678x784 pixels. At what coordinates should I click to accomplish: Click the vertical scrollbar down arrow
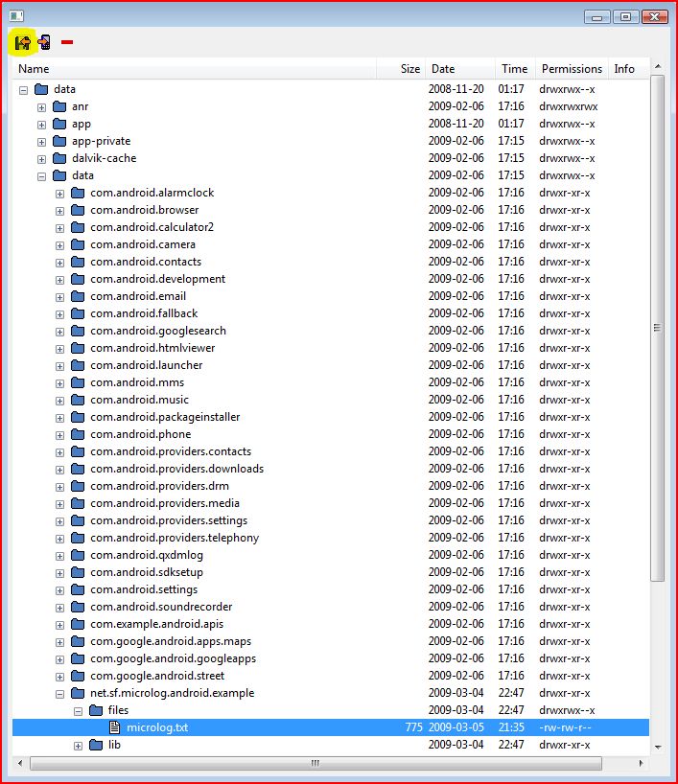tap(658, 747)
